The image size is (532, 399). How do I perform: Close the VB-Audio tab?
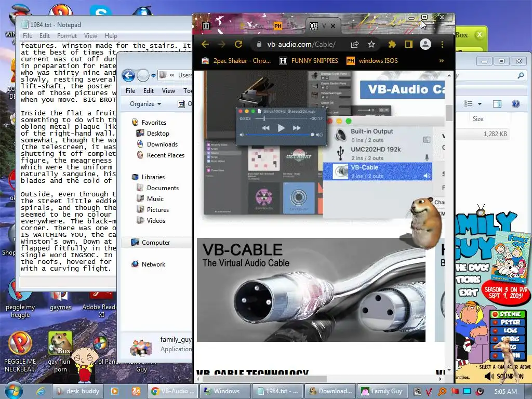[333, 26]
